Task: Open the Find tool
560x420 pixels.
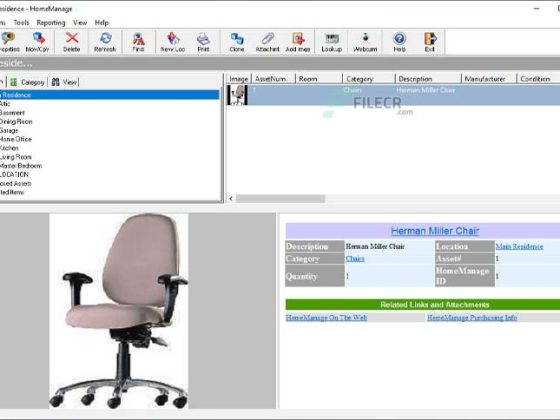Action: 138,42
